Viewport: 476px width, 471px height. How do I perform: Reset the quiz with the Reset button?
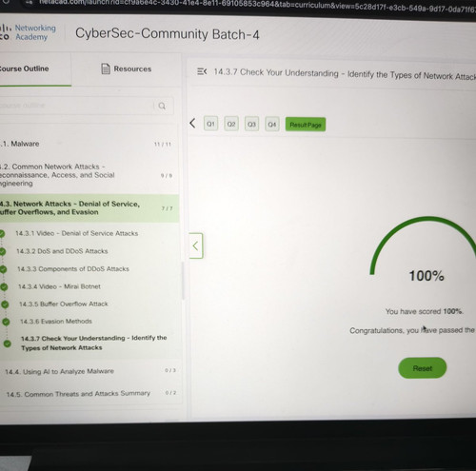[423, 368]
